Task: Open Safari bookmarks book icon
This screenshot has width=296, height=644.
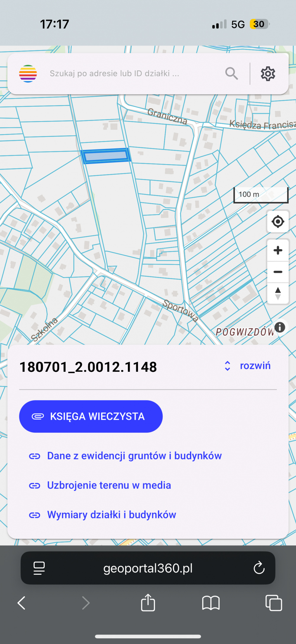Action: coord(211,603)
